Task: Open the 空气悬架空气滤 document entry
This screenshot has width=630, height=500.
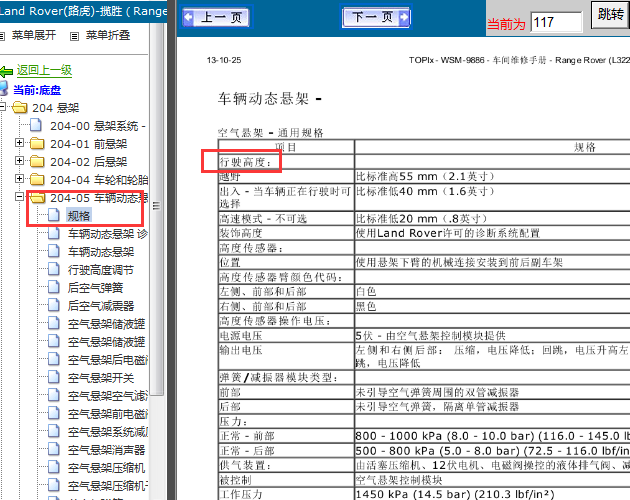Action: click(107, 396)
